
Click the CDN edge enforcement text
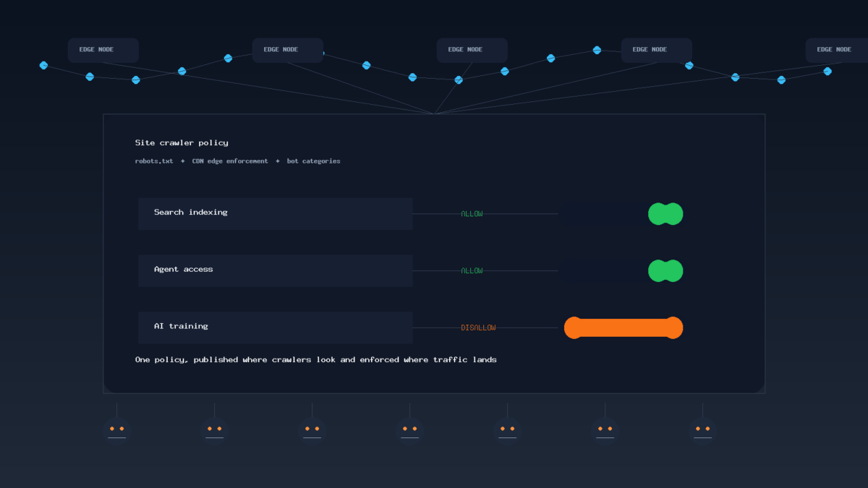230,161
